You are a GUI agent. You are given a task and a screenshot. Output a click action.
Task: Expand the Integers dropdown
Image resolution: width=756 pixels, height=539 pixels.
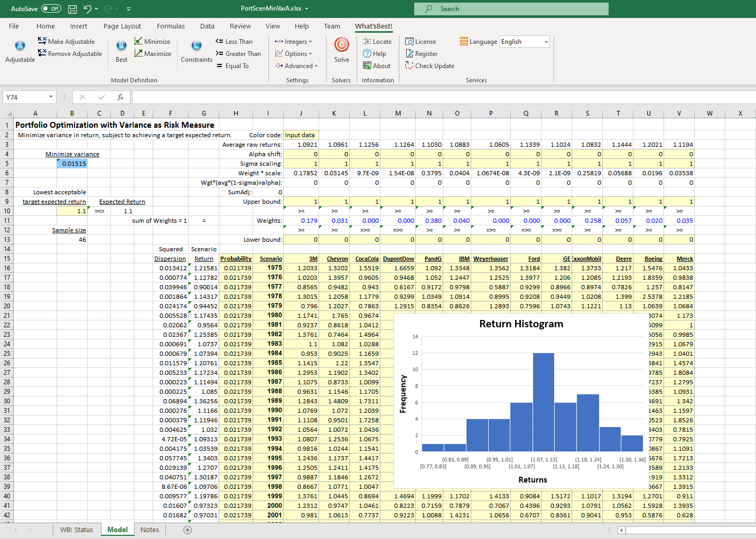click(294, 41)
